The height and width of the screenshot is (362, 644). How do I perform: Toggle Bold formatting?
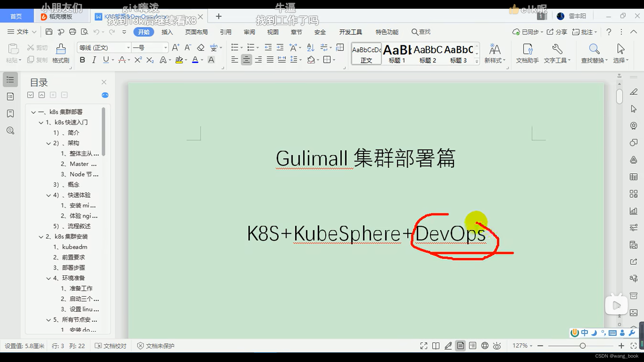pyautogui.click(x=82, y=60)
